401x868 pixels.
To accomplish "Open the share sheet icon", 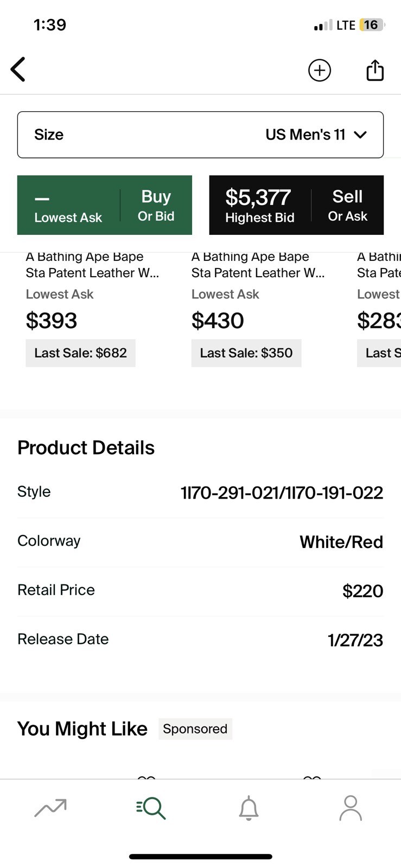I will tap(375, 70).
